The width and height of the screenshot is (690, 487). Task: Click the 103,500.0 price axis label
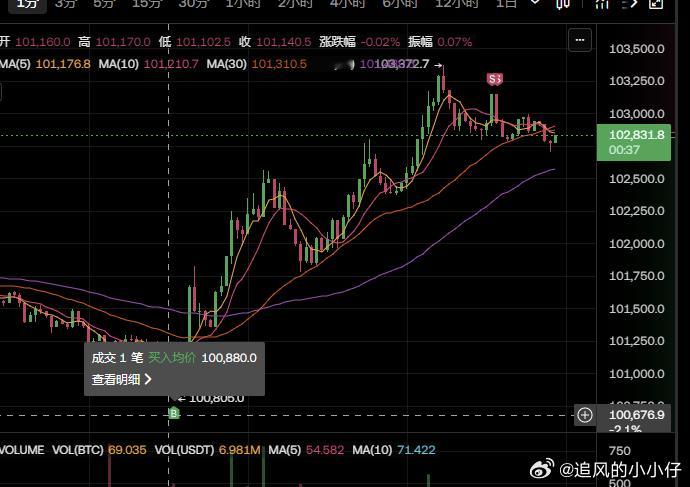pyautogui.click(x=636, y=49)
